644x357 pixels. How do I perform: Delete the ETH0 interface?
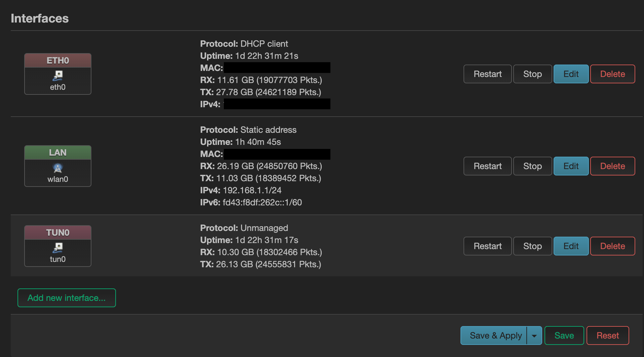click(x=612, y=74)
